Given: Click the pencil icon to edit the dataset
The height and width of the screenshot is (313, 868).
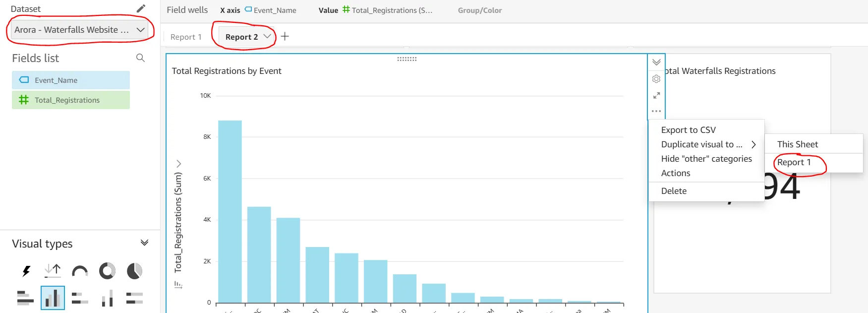Looking at the screenshot, I should point(141,8).
